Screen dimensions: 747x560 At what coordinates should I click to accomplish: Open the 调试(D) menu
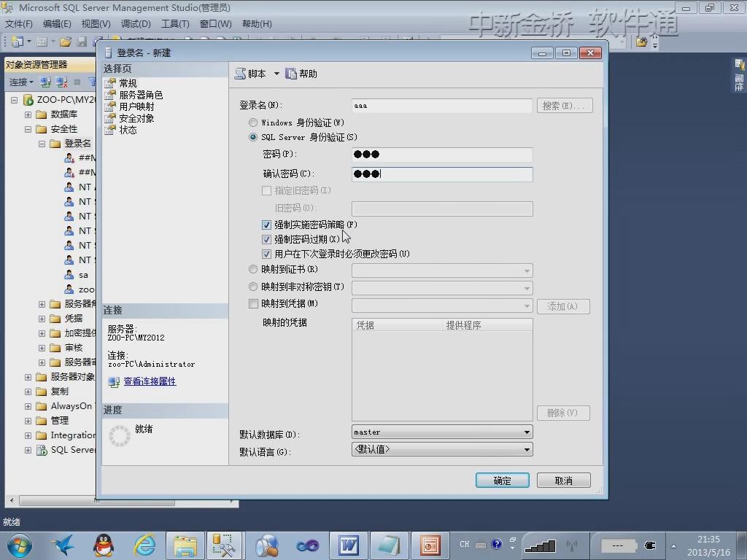136,24
